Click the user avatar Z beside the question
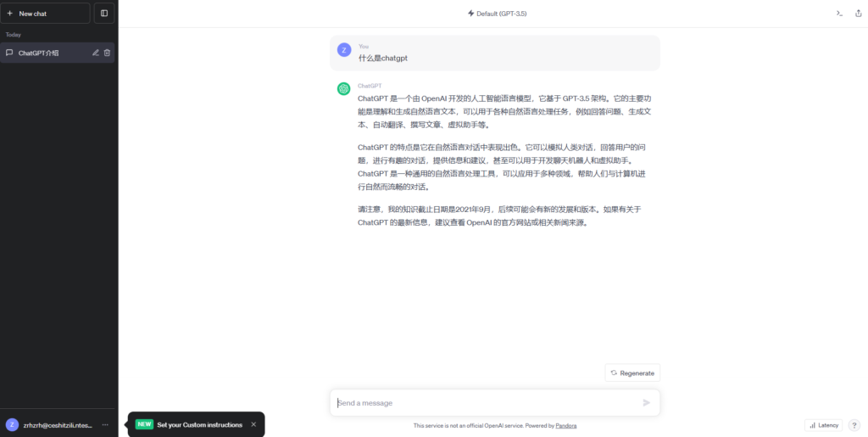Image resolution: width=868 pixels, height=437 pixels. coord(344,50)
